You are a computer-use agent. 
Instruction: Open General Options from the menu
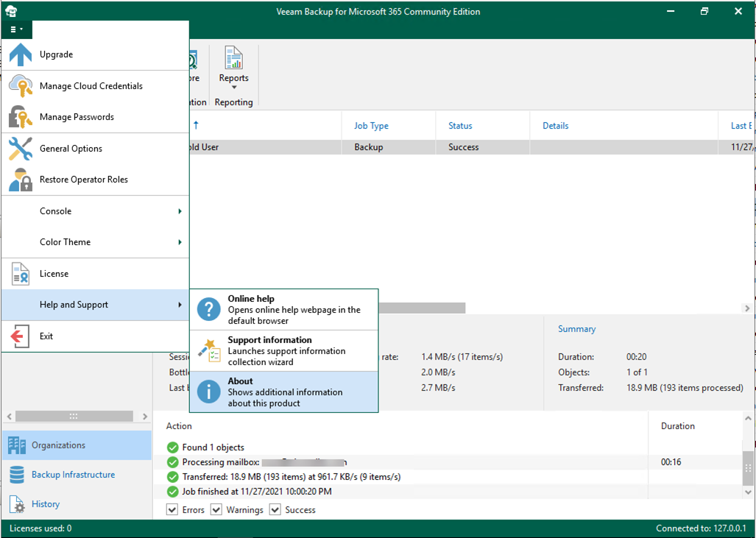[x=95, y=149]
